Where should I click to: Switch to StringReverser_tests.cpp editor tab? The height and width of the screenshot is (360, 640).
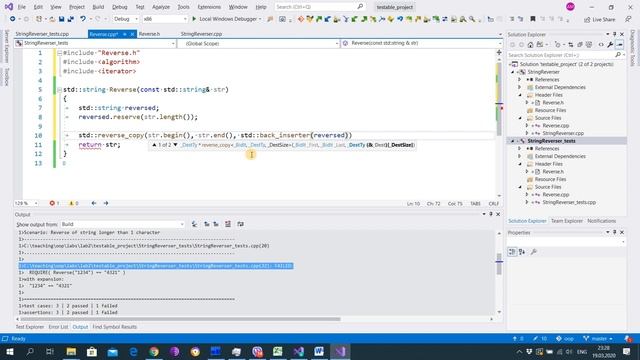[42, 34]
